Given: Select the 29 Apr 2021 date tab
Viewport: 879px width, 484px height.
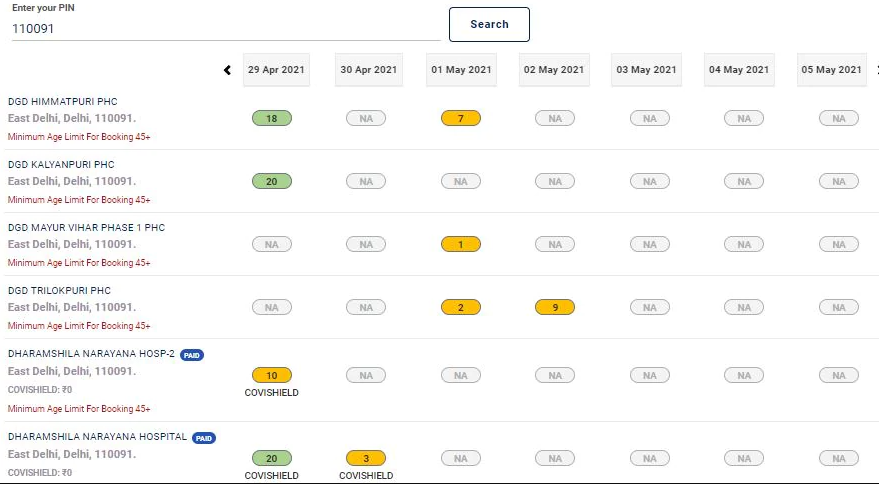Looking at the screenshot, I should click(x=277, y=70).
